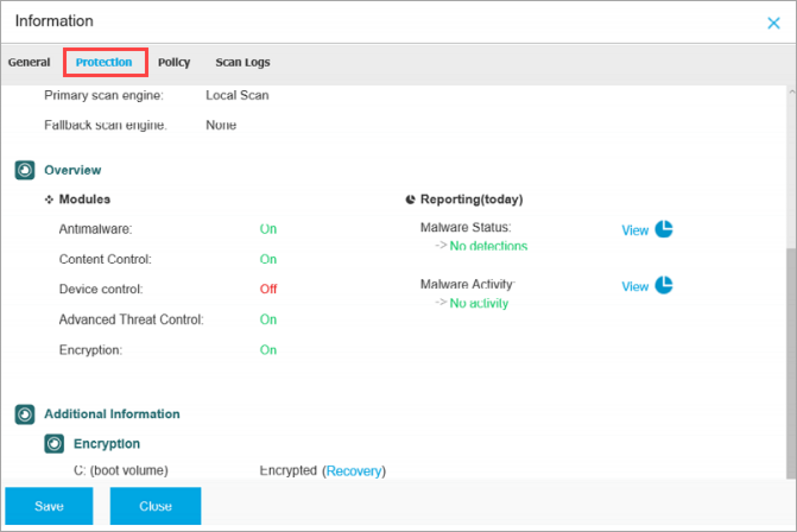This screenshot has width=797, height=532.
Task: Close the Information dialog with X
Action: click(774, 23)
